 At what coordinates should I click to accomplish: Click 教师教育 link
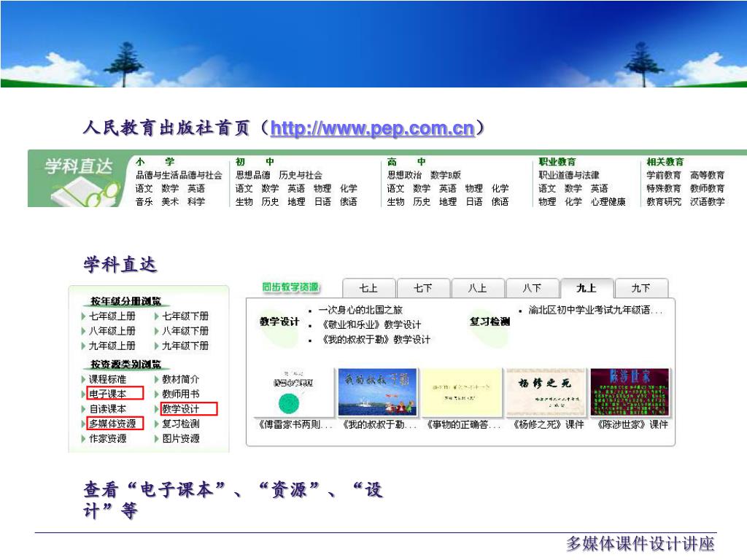(x=708, y=189)
